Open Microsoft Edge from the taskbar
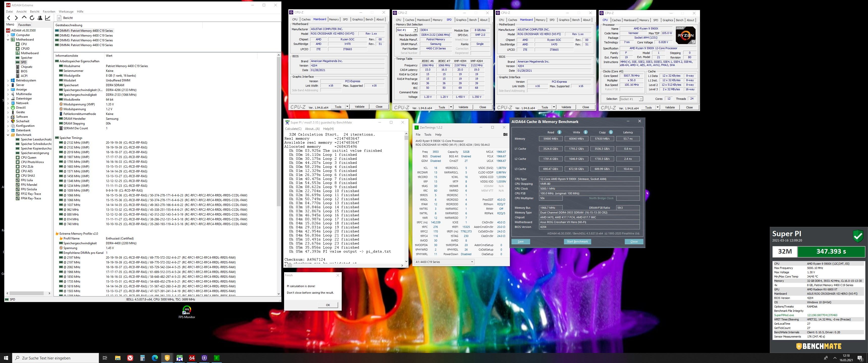Image resolution: width=868 pixels, height=363 pixels. [x=155, y=358]
